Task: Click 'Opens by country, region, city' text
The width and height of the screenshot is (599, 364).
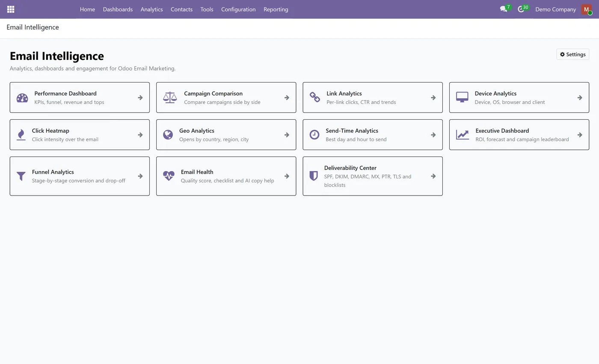Action: (214, 139)
